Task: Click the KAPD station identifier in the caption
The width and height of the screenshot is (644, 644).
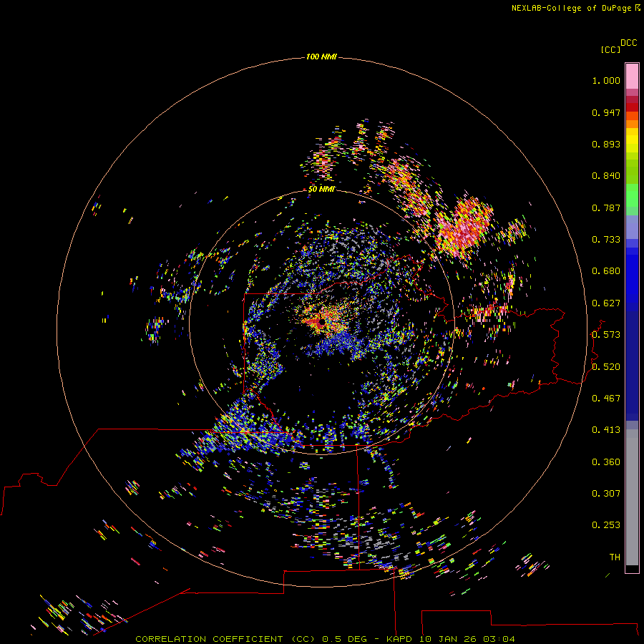Action: click(x=399, y=639)
